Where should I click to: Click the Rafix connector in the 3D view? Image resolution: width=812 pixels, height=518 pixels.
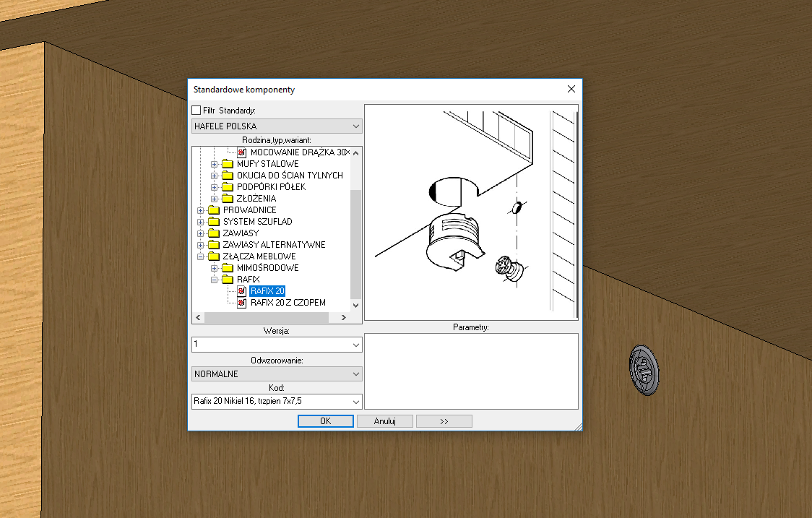[x=643, y=370]
